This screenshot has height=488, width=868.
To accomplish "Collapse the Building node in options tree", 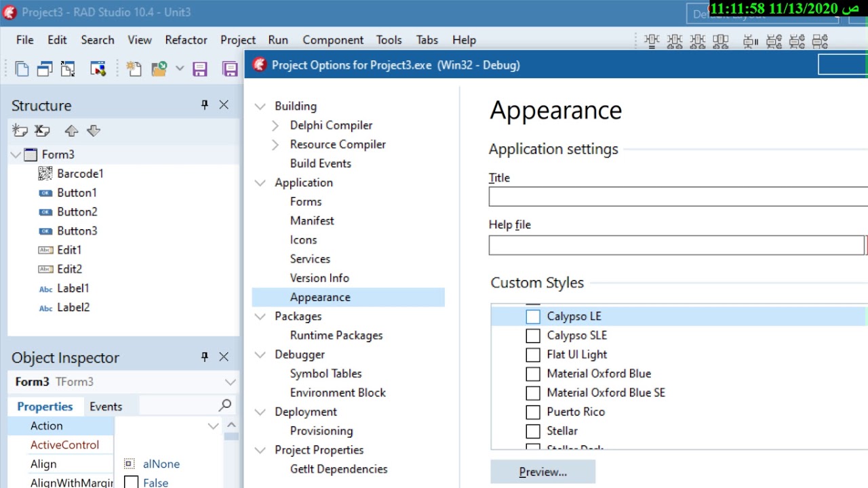I will [260, 106].
